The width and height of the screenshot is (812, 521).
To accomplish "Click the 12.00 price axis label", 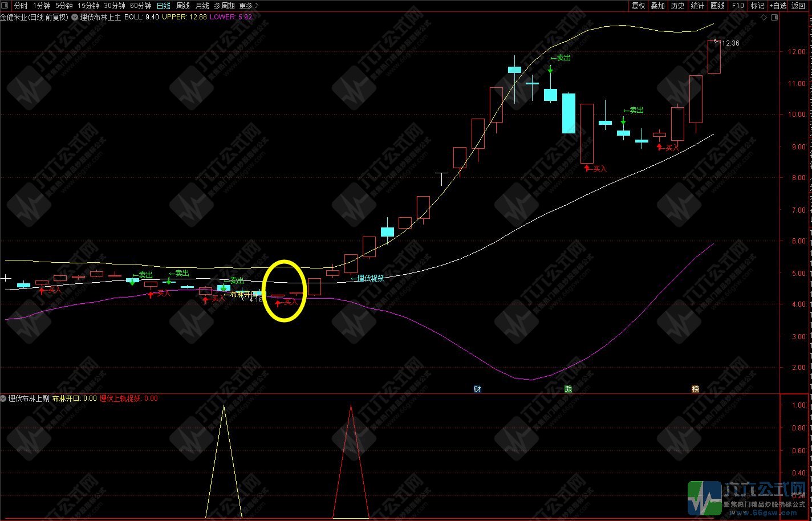I will coord(797,52).
